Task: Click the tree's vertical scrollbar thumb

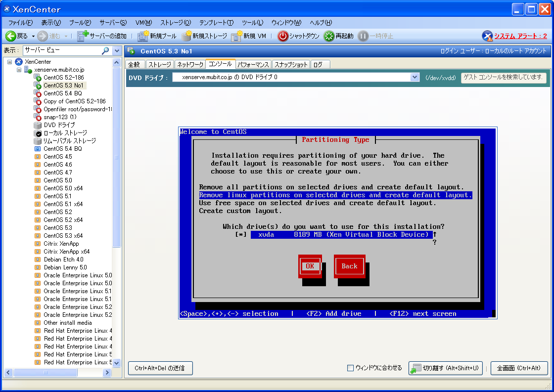Action: pos(117,157)
